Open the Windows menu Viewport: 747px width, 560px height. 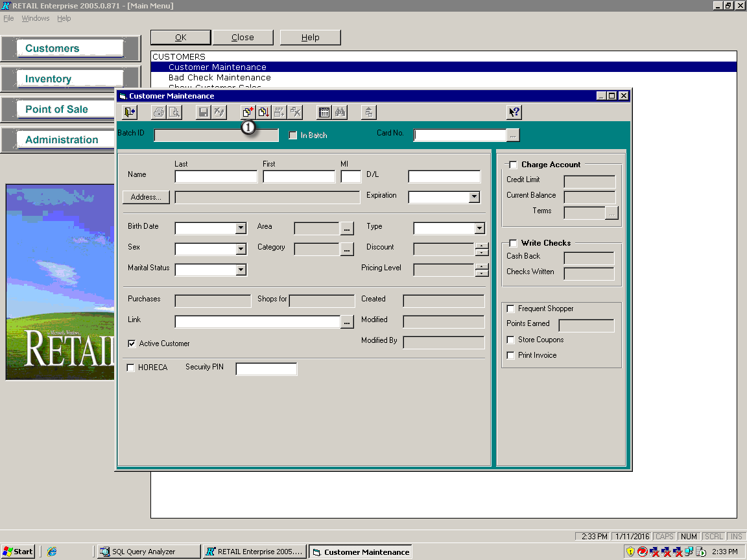click(35, 18)
